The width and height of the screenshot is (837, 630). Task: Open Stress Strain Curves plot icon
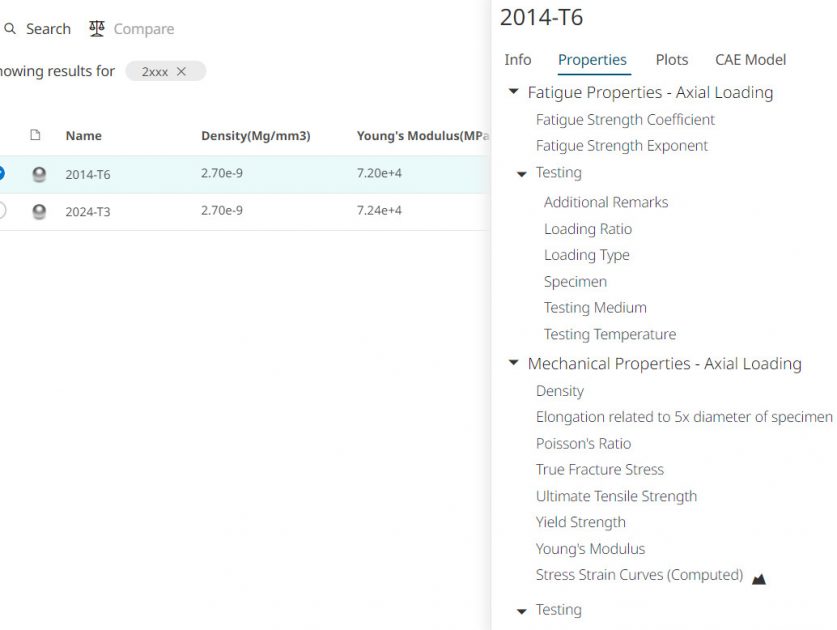pos(759,578)
